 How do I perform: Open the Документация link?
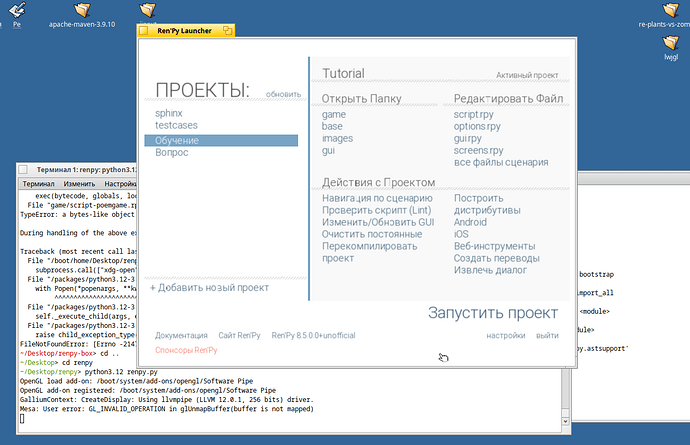(181, 335)
